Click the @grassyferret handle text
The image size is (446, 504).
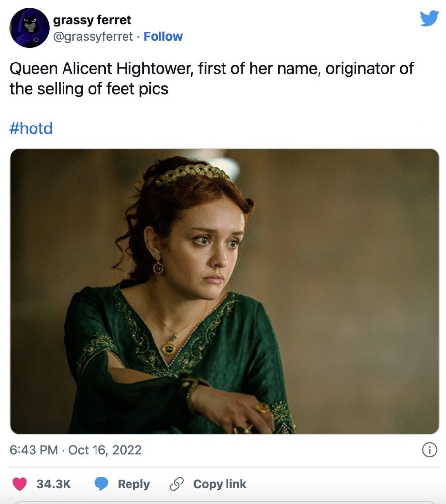(x=93, y=37)
